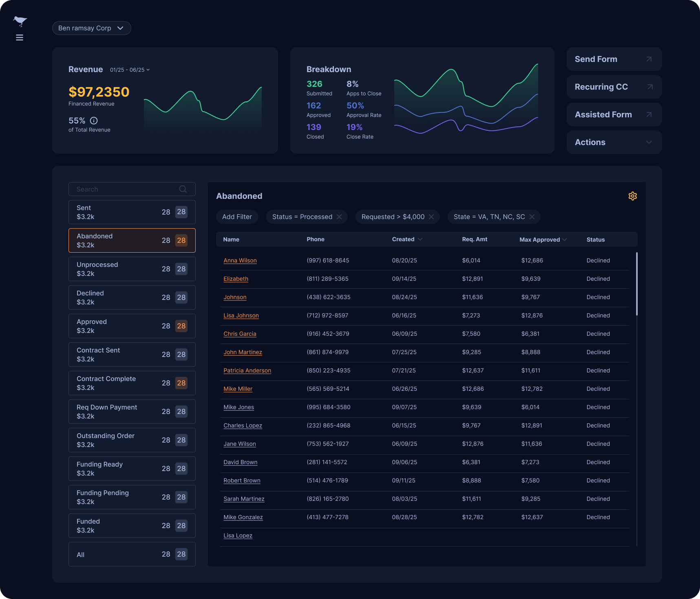Open Anna Wilson's record
Screen dimensions: 700x599
[x=240, y=260]
